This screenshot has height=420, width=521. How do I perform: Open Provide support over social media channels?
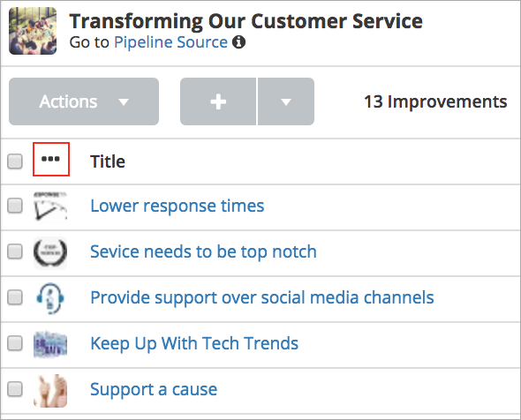click(262, 297)
